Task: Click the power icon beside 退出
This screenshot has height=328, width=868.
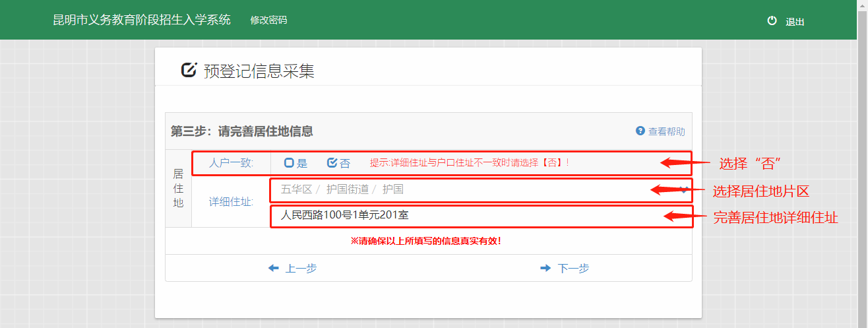Action: coord(772,21)
